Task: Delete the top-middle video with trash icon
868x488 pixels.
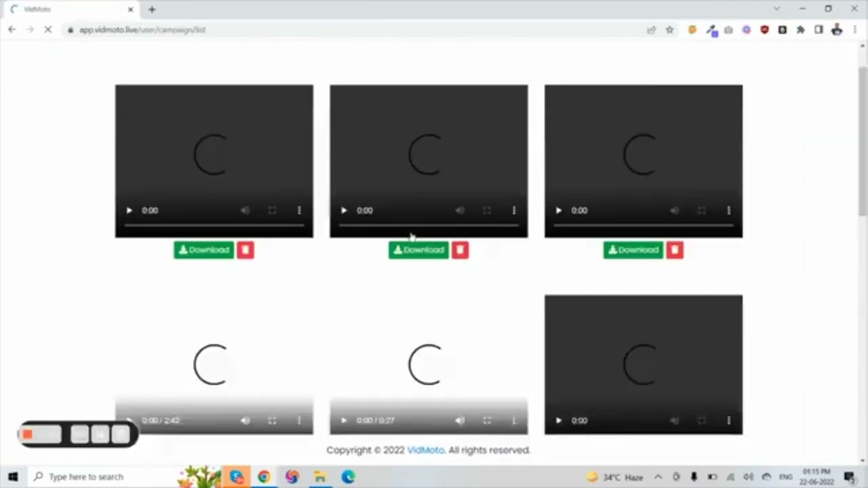Action: click(460, 250)
